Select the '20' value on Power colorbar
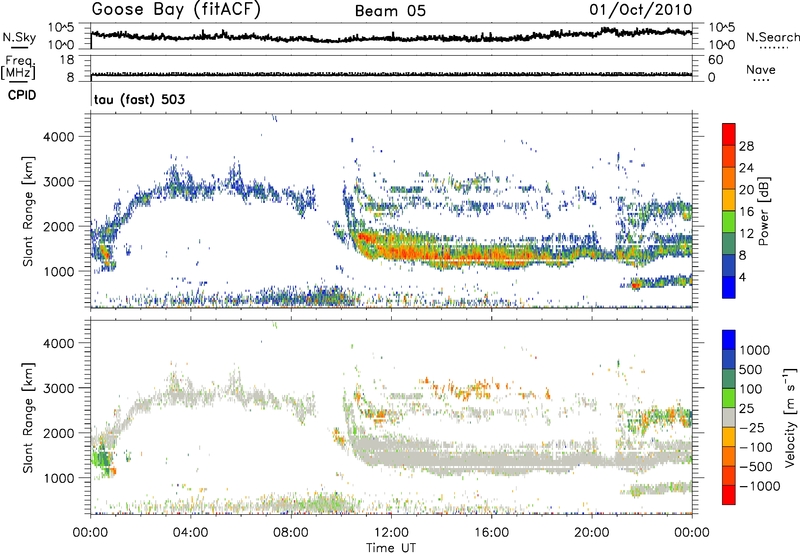 click(746, 190)
